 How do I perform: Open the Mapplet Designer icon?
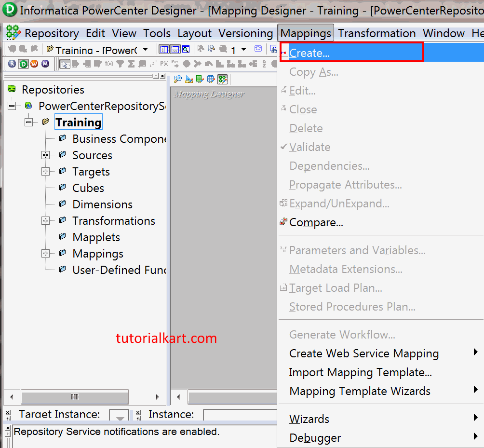211,79
